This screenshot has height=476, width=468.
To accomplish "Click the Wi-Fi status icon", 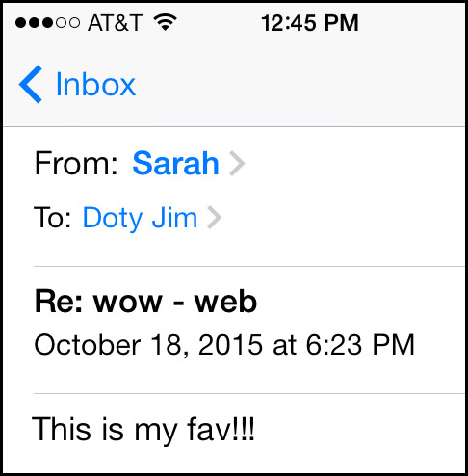I will click(166, 22).
